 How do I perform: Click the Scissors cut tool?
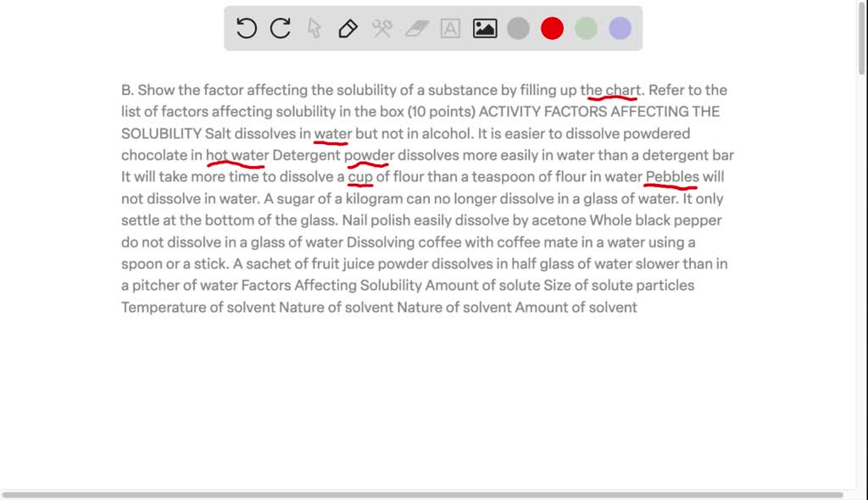381,28
